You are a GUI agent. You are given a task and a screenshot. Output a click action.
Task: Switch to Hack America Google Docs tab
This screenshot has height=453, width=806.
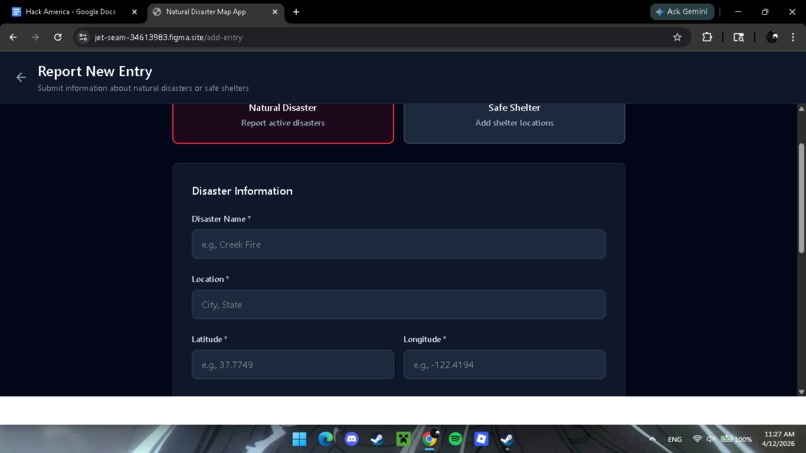pos(72,12)
